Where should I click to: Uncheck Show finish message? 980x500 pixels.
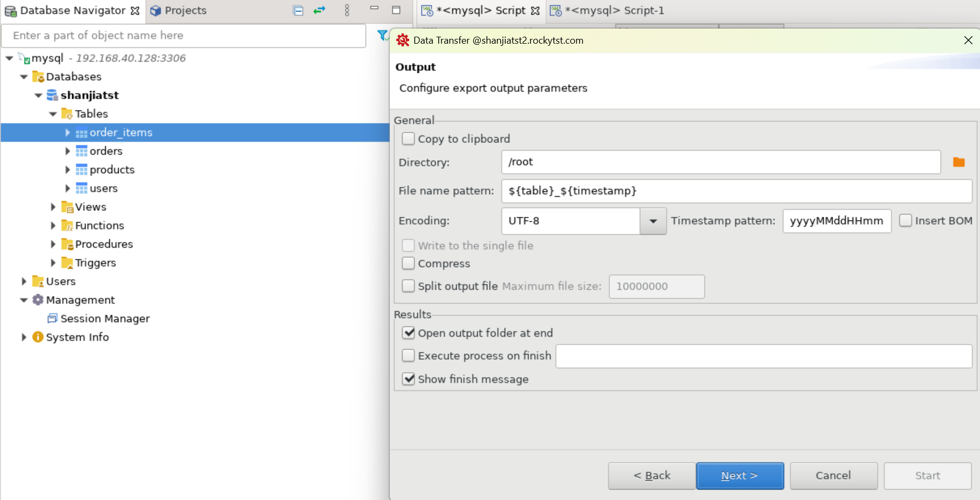click(x=409, y=379)
